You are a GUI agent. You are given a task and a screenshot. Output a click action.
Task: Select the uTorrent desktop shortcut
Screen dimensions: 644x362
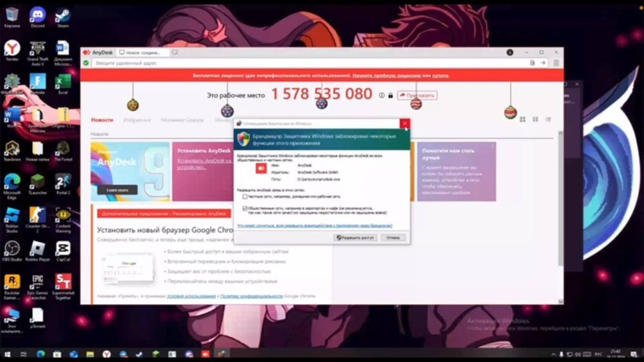(37, 318)
